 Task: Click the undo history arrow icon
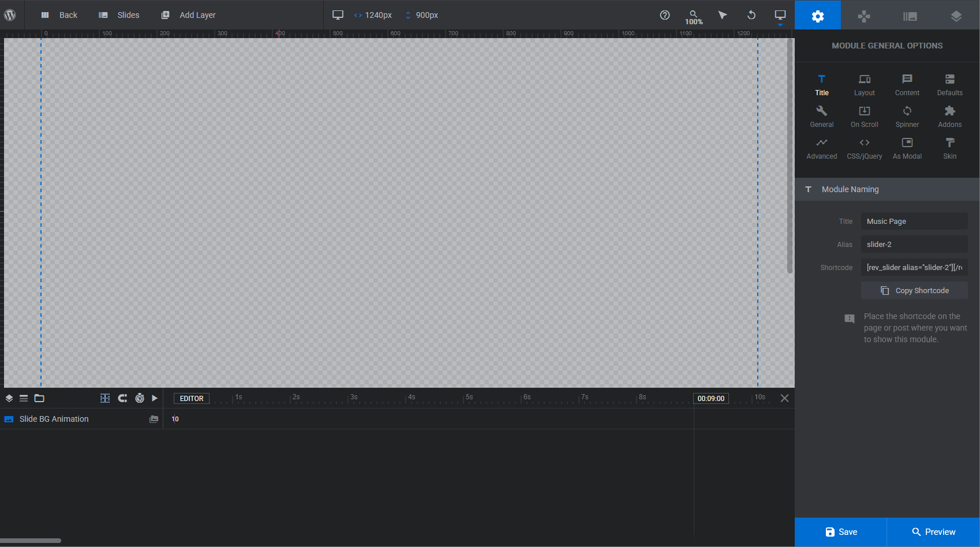[x=751, y=15]
